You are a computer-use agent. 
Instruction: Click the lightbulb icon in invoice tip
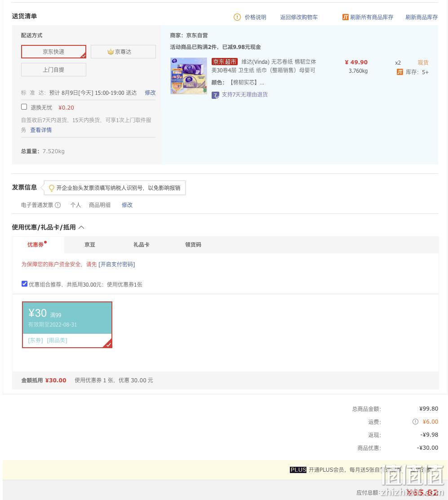(51, 188)
